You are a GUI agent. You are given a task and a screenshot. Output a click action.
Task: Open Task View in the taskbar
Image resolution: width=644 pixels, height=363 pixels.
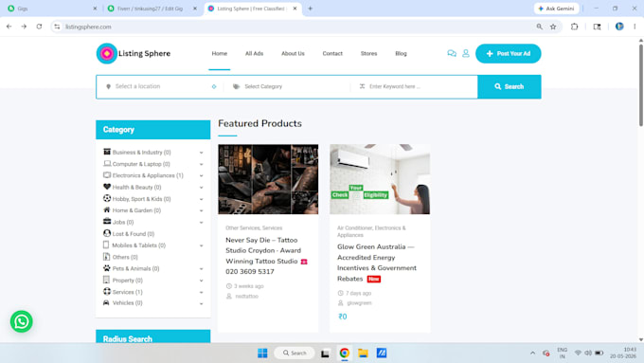(325, 354)
